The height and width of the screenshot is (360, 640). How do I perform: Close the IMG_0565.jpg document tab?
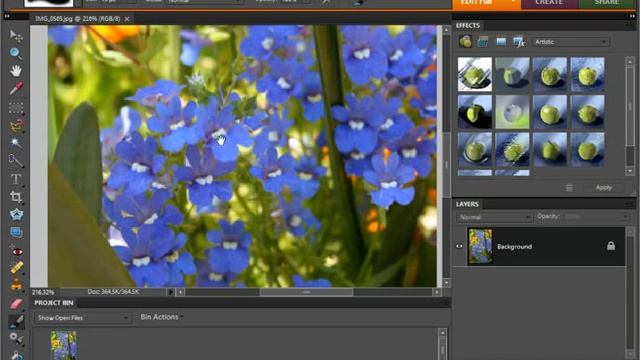[x=127, y=19]
